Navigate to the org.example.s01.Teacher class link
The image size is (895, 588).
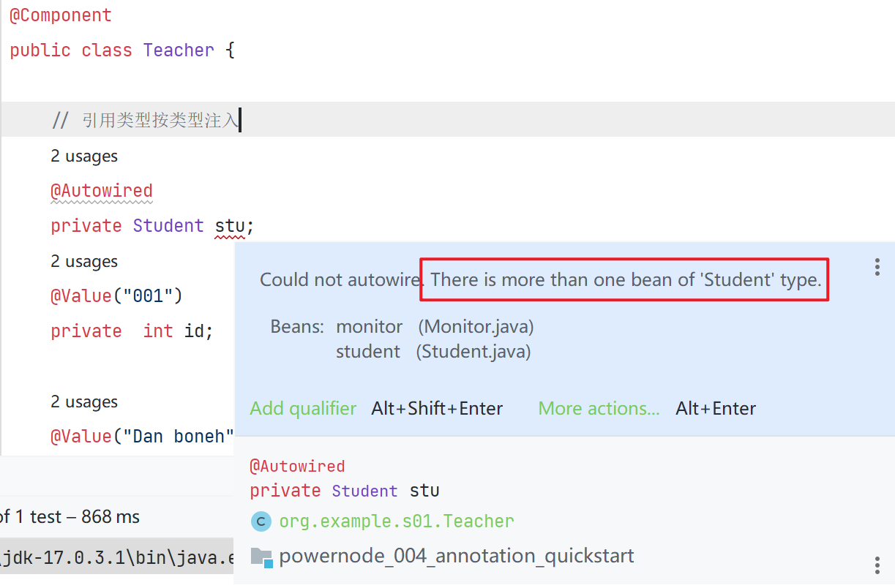(396, 521)
